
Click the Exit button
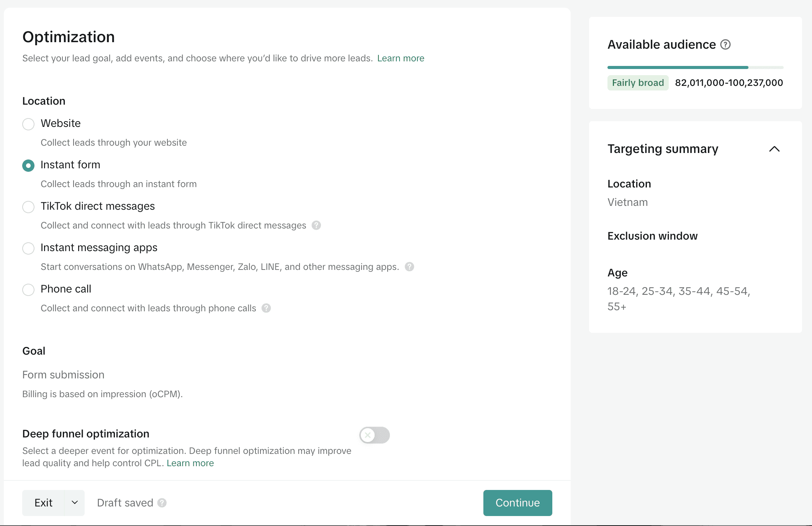(44, 503)
